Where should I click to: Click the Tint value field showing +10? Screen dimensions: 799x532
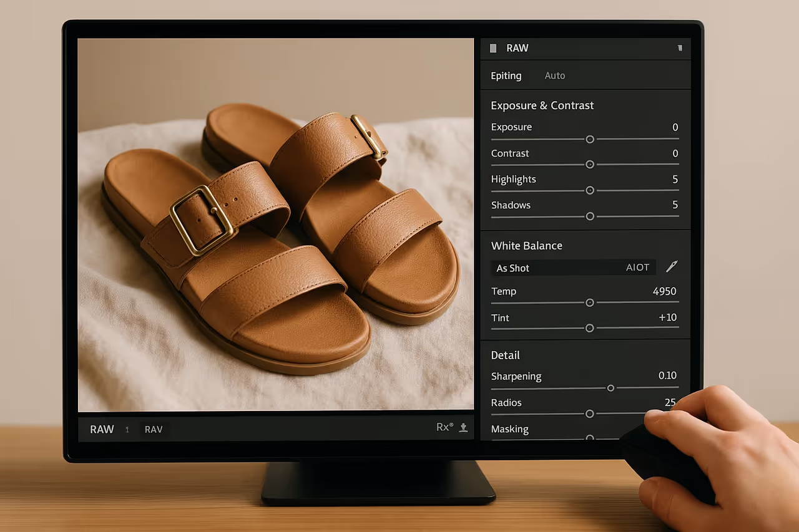pyautogui.click(x=667, y=317)
